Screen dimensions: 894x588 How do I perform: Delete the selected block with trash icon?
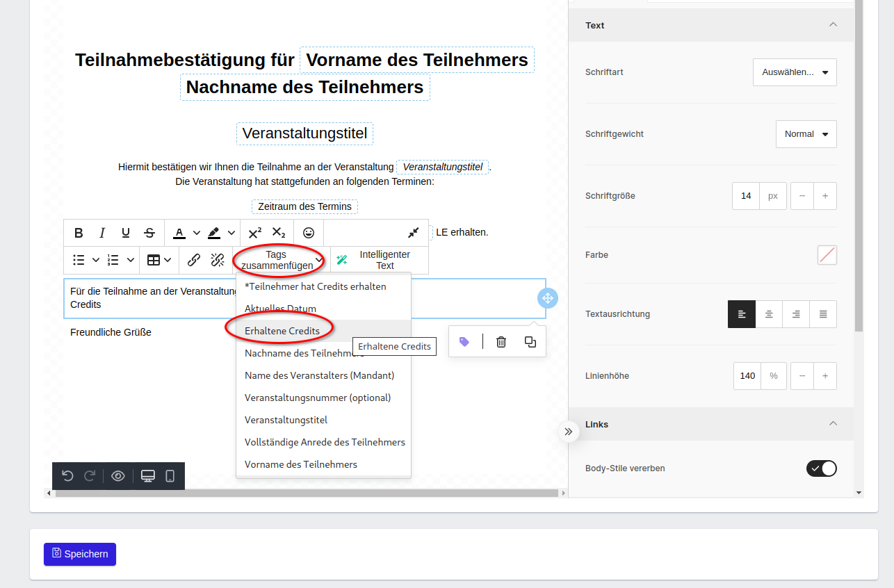[501, 342]
